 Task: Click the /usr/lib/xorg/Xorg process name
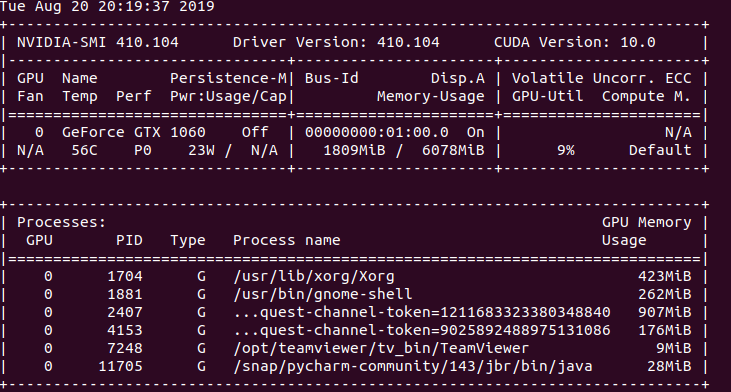(314, 276)
